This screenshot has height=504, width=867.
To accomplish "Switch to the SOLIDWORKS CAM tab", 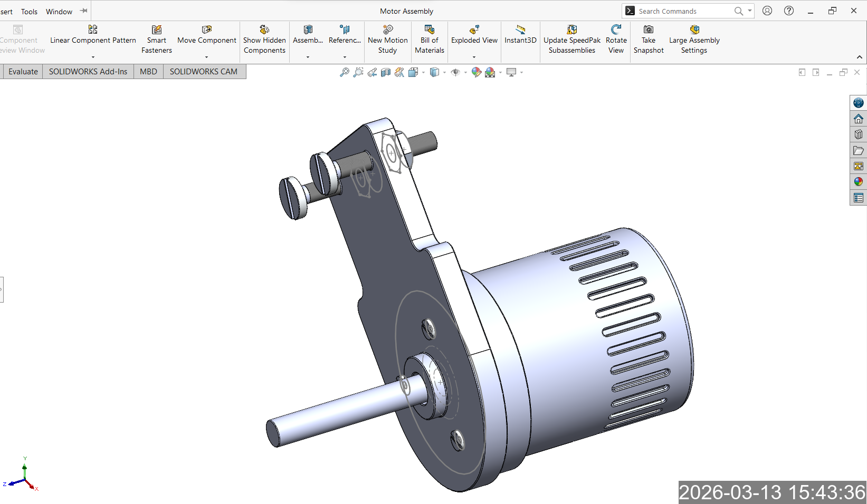I will pos(203,72).
